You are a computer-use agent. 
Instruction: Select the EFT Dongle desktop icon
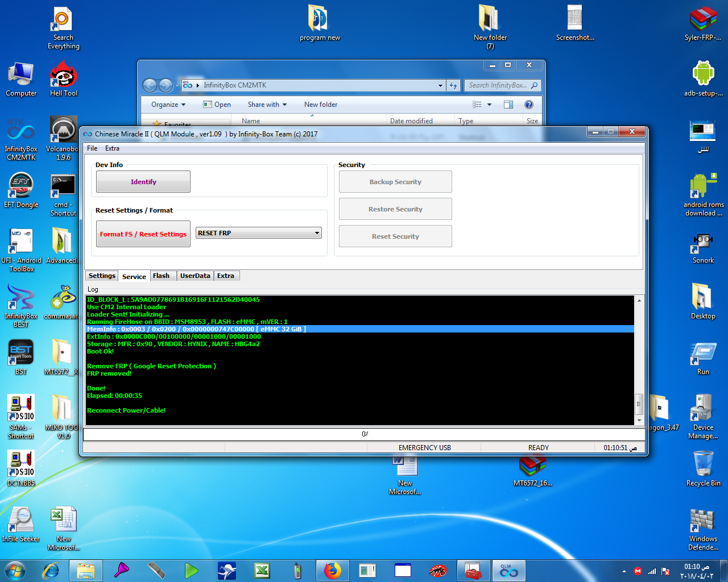click(21, 190)
